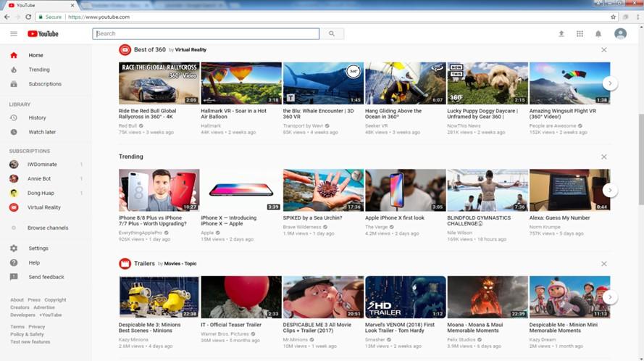
Task: Click the Home house icon
Action: click(14, 55)
